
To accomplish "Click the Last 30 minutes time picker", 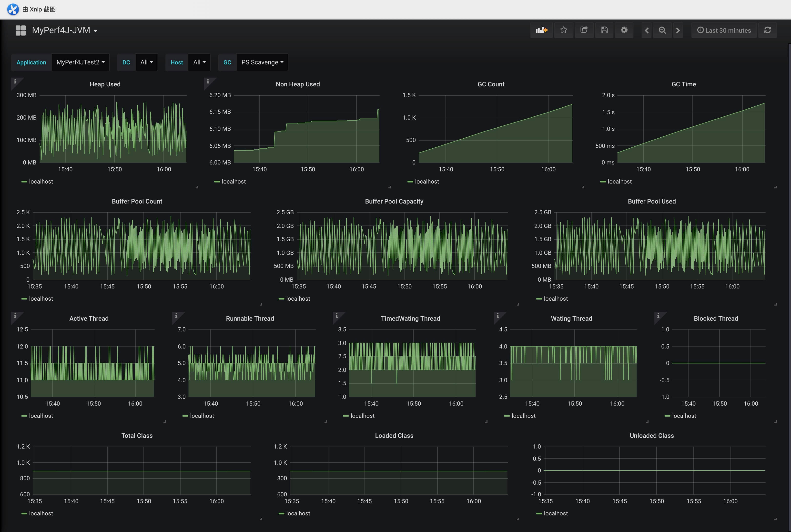I will (724, 30).
